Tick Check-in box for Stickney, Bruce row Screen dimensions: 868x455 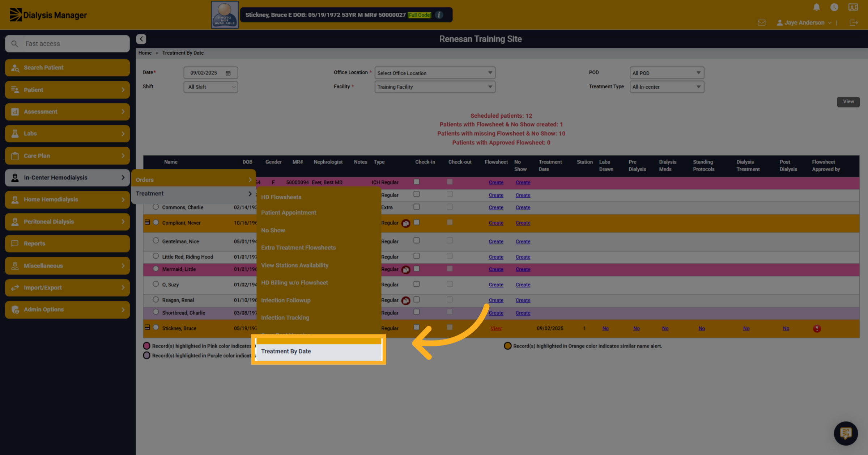pyautogui.click(x=417, y=327)
